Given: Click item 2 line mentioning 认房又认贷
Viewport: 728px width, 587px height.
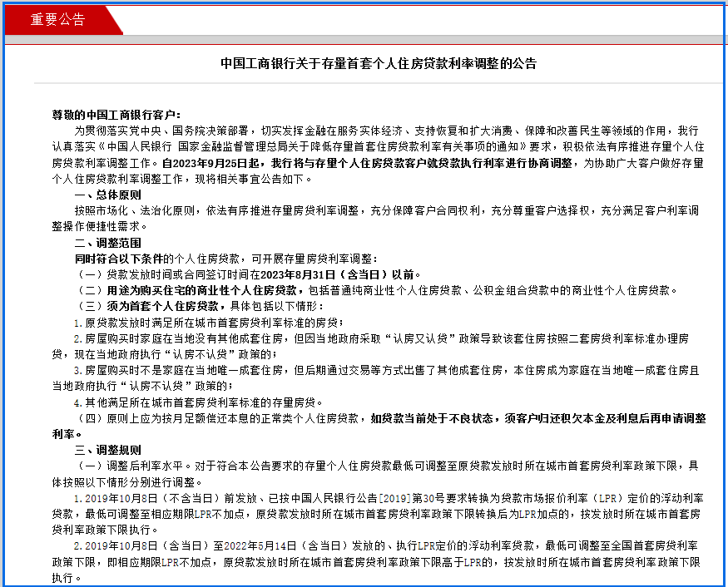Looking at the screenshot, I should (381, 338).
